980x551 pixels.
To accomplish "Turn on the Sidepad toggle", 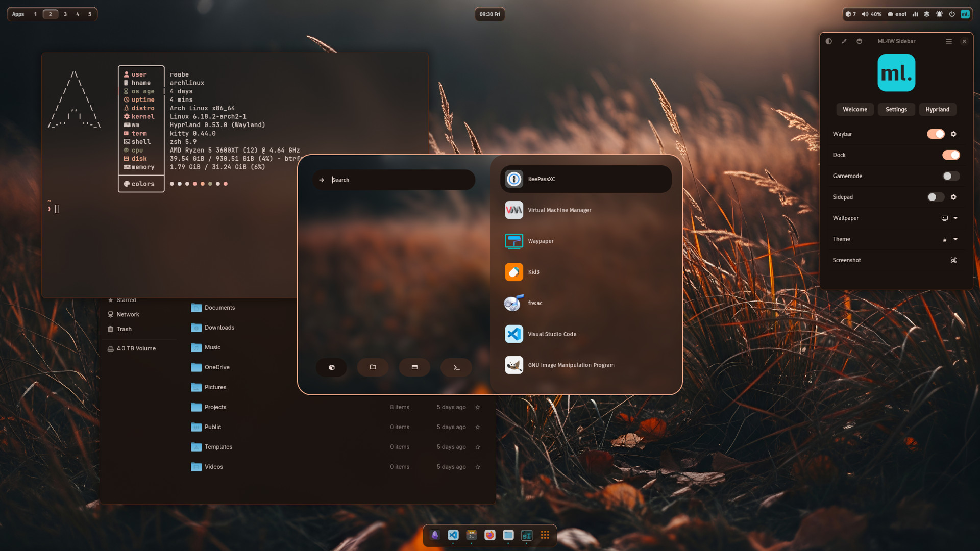I will 935,197.
